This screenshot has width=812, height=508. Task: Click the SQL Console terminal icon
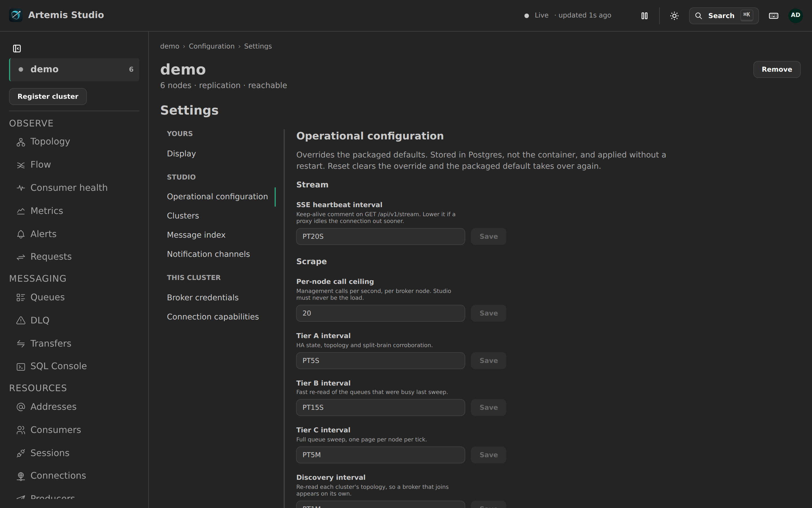(21, 367)
